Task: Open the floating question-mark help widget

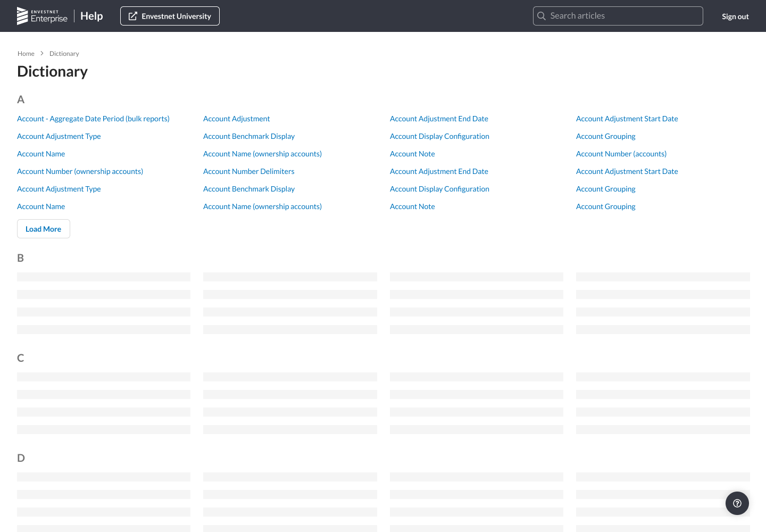Action: coord(737,503)
